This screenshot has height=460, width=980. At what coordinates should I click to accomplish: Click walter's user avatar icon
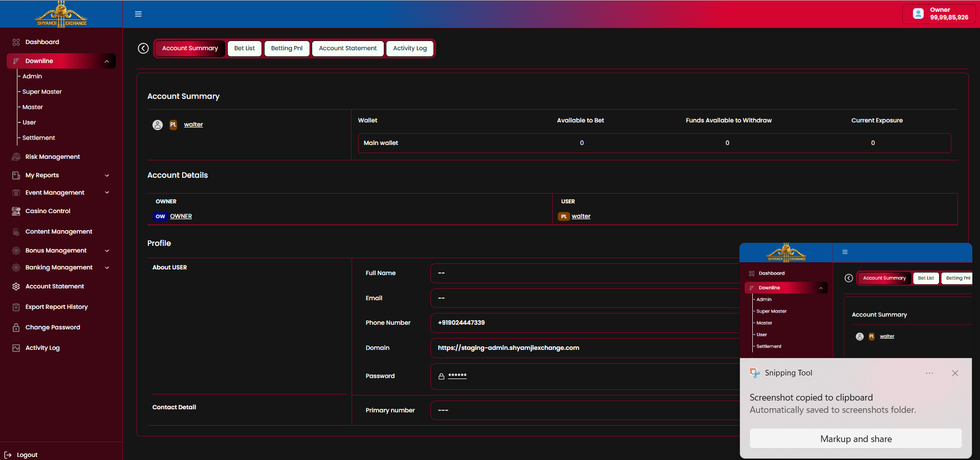click(x=158, y=124)
